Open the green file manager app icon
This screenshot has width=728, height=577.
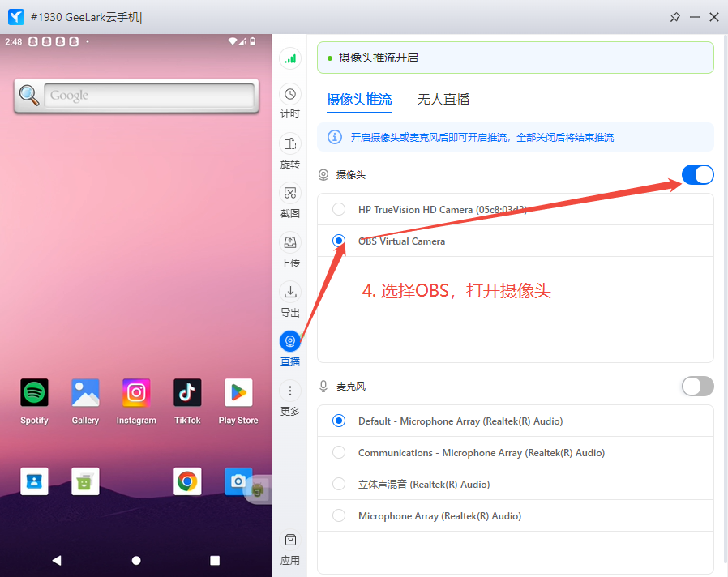point(85,481)
